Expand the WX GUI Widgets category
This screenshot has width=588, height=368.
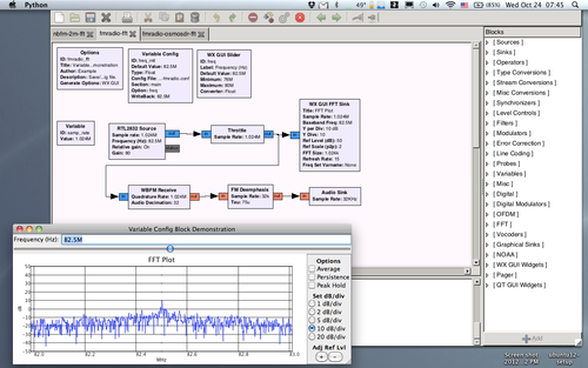[x=487, y=265]
